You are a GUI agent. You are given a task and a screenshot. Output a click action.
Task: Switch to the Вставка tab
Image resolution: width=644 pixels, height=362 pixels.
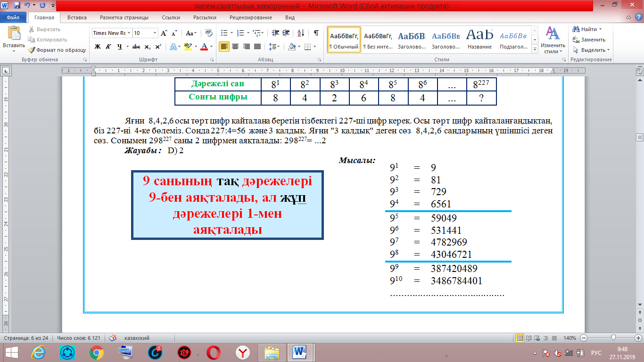[77, 17]
